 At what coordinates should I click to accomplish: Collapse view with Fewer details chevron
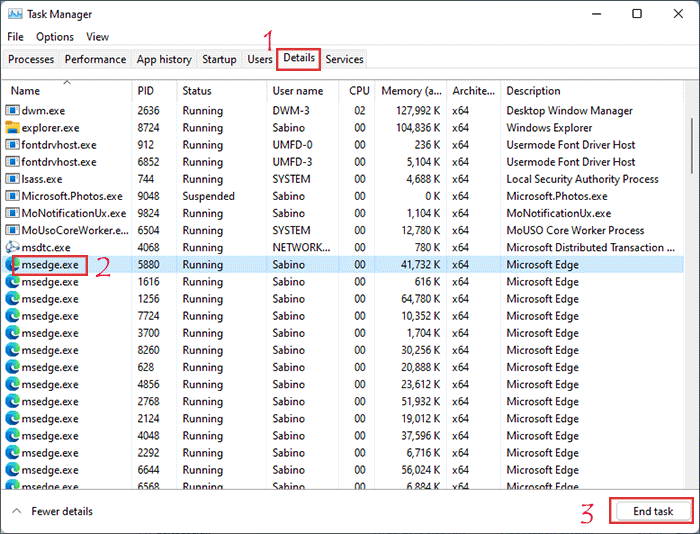coord(17,511)
